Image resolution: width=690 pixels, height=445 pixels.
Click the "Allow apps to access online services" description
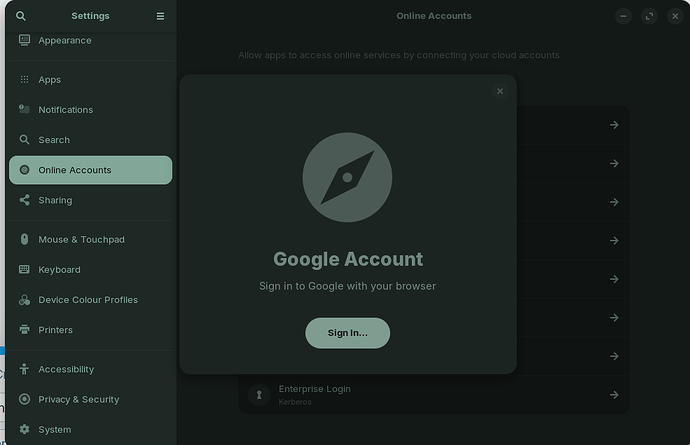click(399, 55)
